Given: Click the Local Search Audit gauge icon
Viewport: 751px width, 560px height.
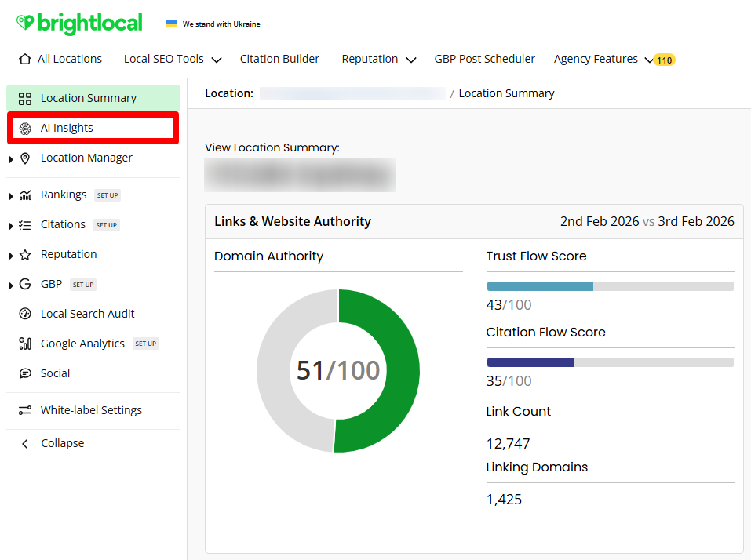Looking at the screenshot, I should pos(25,314).
